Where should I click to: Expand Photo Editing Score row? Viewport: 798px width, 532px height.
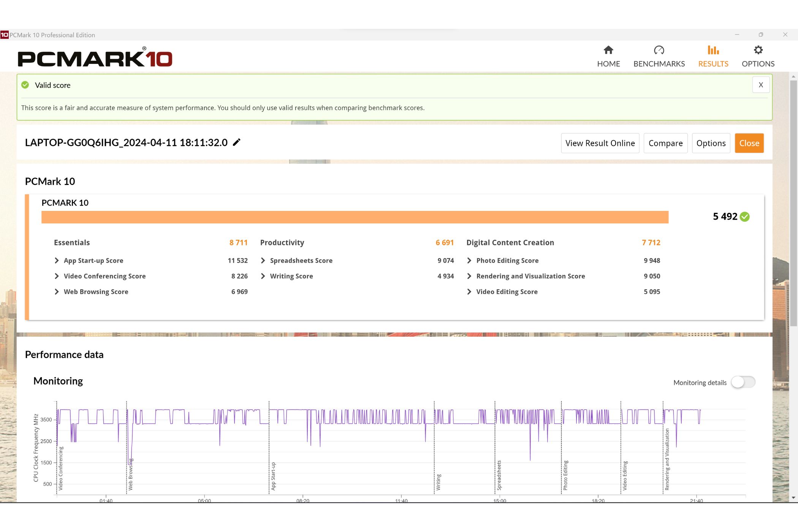click(x=469, y=261)
